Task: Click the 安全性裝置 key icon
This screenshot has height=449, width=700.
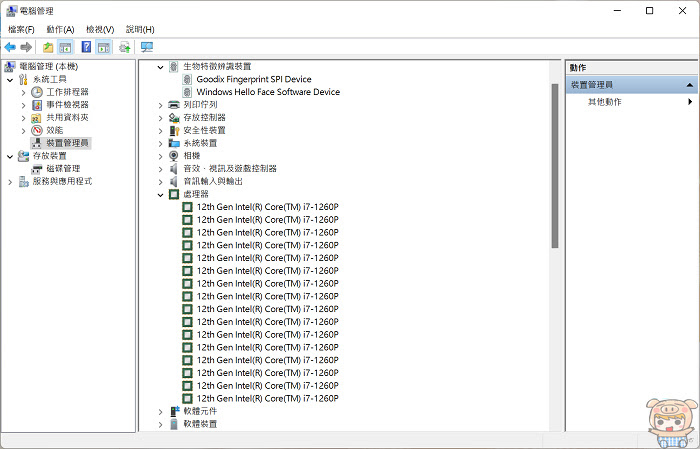Action: coord(174,130)
